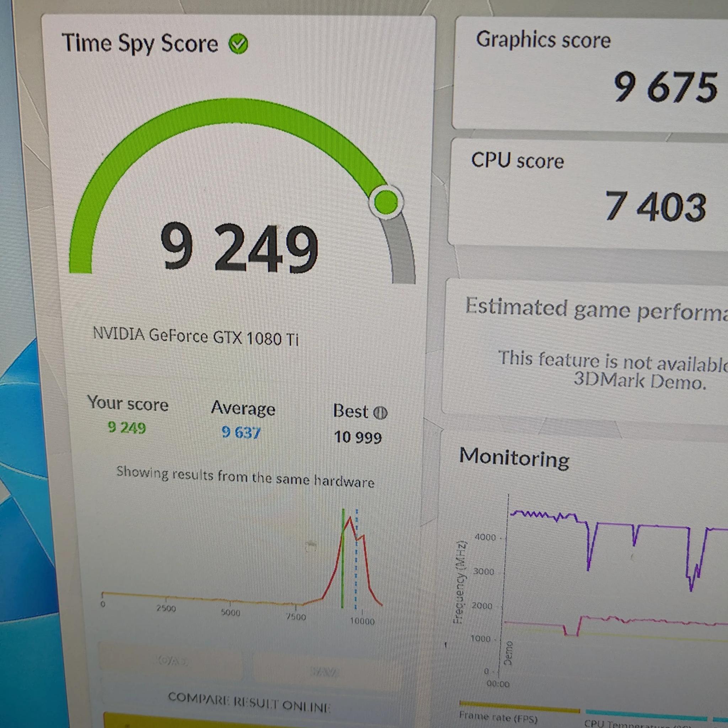
Task: Click the "Graphics score" heading
Action: (x=543, y=40)
